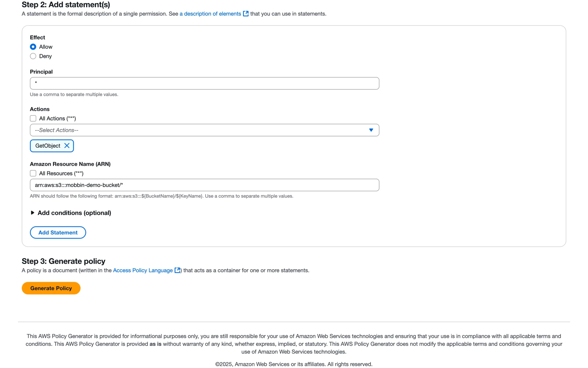The width and height of the screenshot is (588, 368).
Task: Click the 'All Resources' checkbox label text
Action: 61,173
